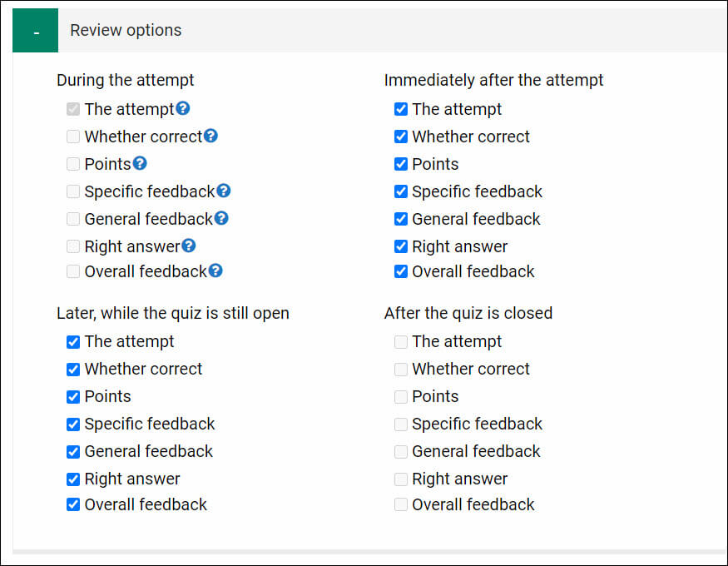Uncheck Right answer under Later, while quiz open
This screenshot has width=728, height=566.
[x=73, y=479]
